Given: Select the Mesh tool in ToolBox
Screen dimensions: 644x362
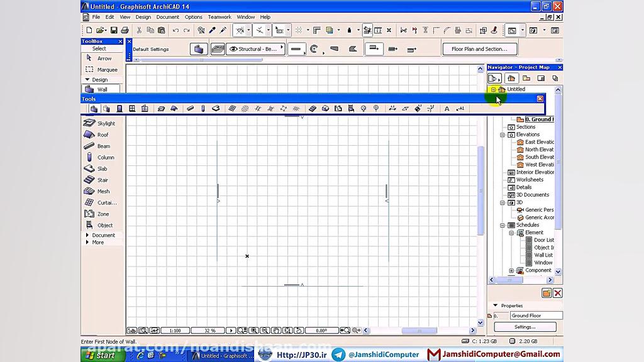Looking at the screenshot, I should click(x=100, y=191).
